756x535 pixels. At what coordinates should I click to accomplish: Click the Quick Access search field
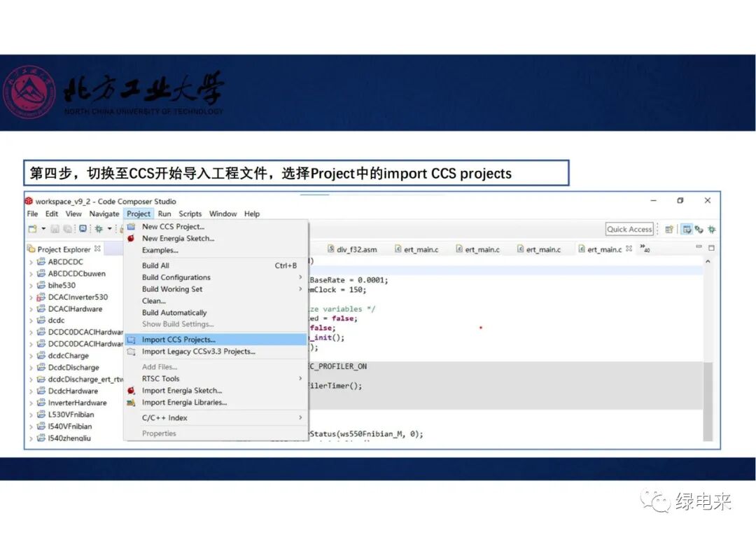[x=629, y=229]
